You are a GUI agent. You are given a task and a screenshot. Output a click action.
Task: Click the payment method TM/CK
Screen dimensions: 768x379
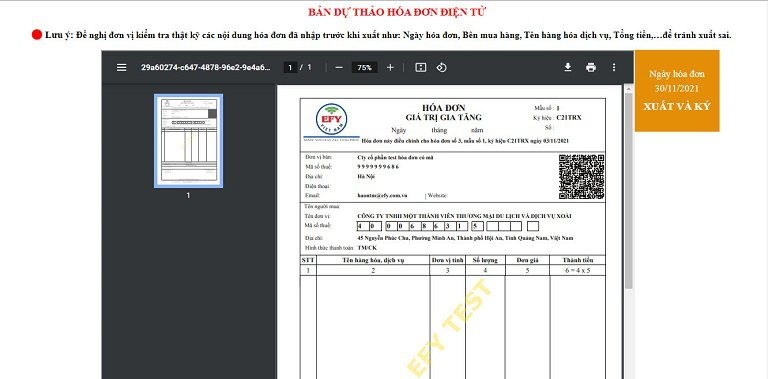point(367,248)
